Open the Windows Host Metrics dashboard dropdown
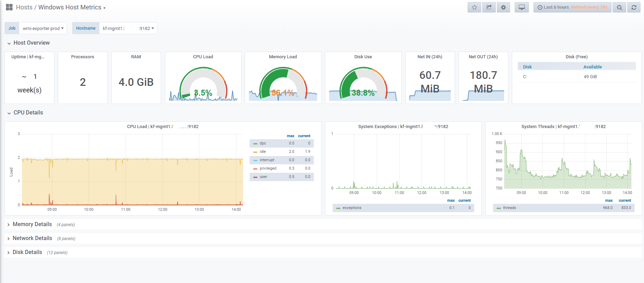Screen dimensions: 644x283 coord(72,7)
